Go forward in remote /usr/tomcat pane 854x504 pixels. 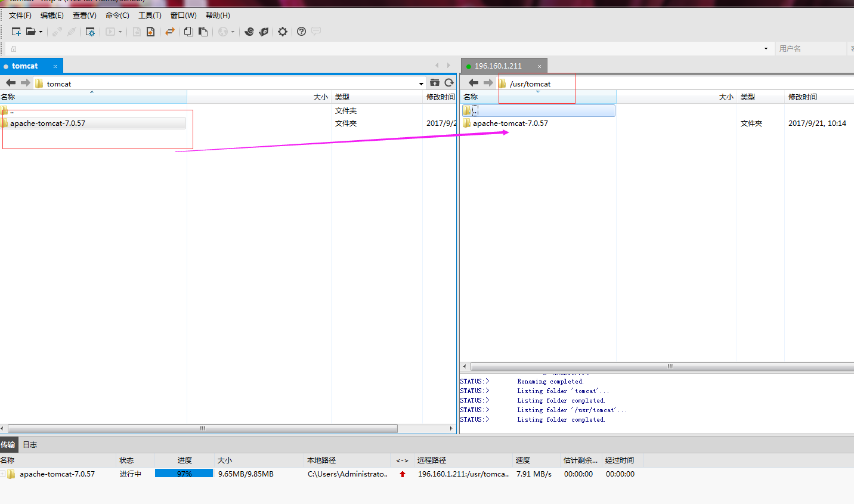click(x=488, y=83)
